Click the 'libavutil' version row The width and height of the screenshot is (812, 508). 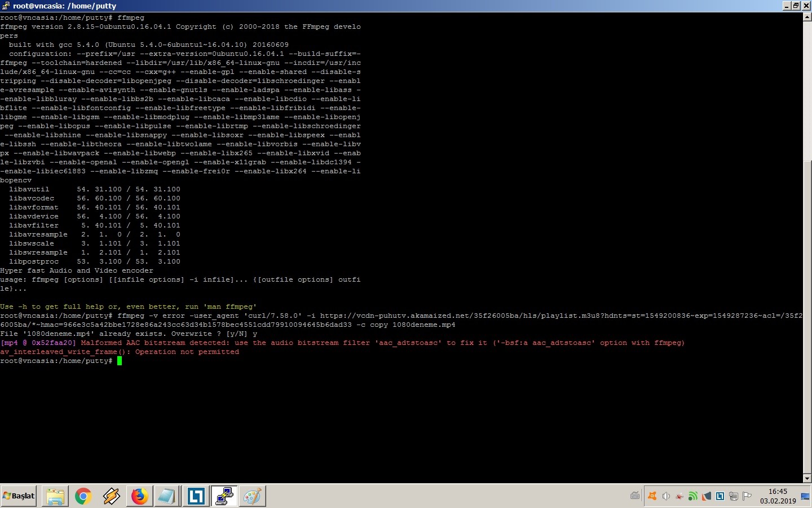pyautogui.click(x=95, y=189)
